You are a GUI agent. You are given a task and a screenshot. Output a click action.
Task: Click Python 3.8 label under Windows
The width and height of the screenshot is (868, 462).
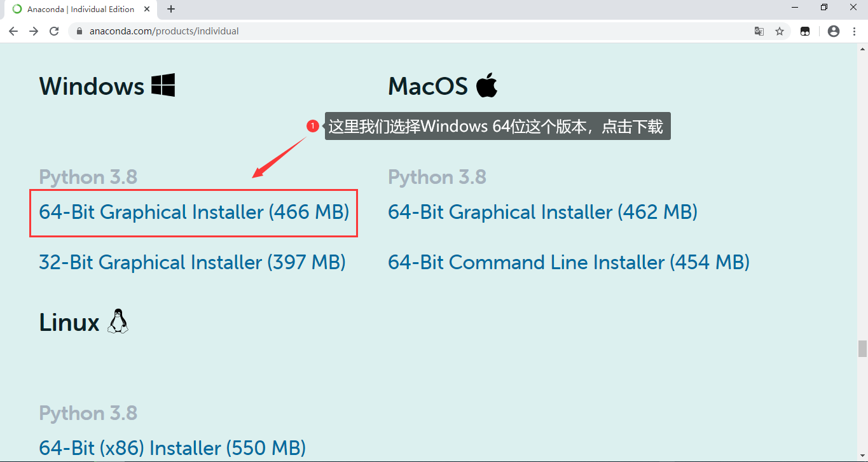(x=88, y=177)
